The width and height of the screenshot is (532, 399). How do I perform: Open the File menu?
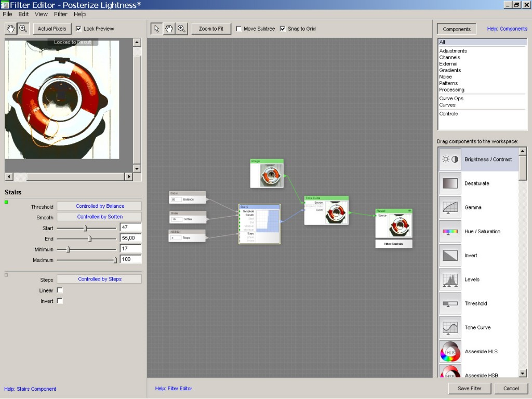point(7,14)
